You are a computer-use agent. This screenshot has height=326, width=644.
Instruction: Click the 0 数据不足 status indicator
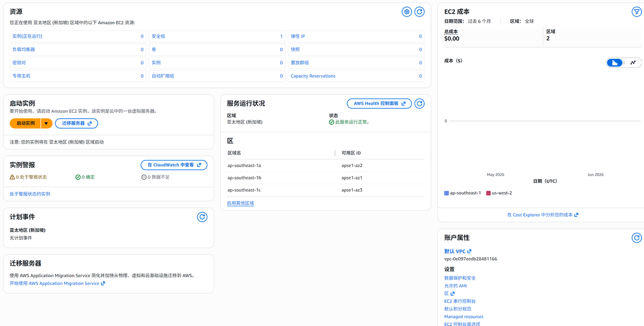click(155, 177)
